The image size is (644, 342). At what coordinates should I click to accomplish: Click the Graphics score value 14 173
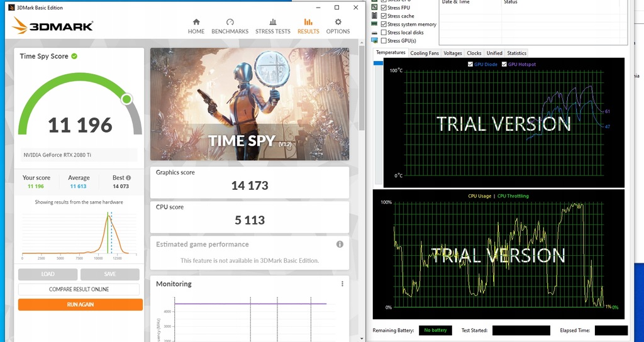(250, 185)
